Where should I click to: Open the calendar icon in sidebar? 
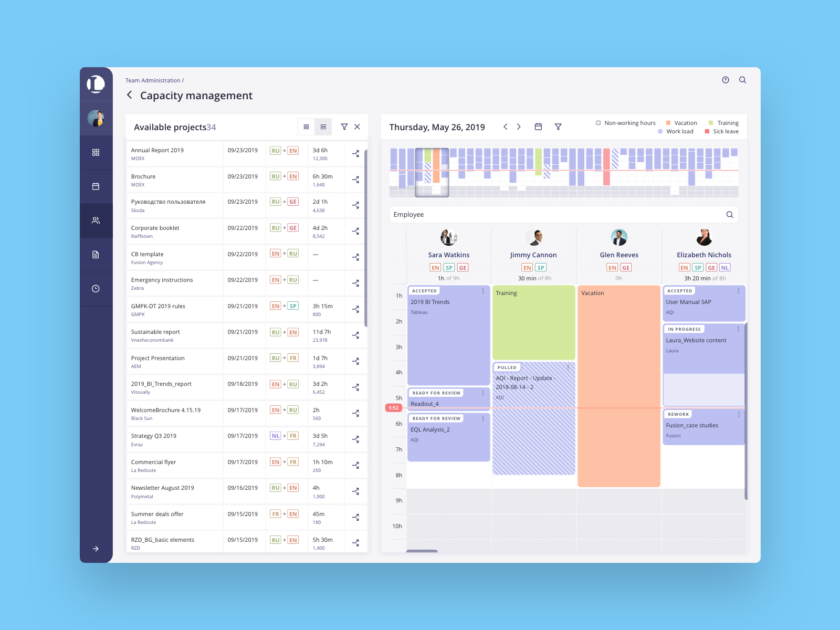point(96,186)
